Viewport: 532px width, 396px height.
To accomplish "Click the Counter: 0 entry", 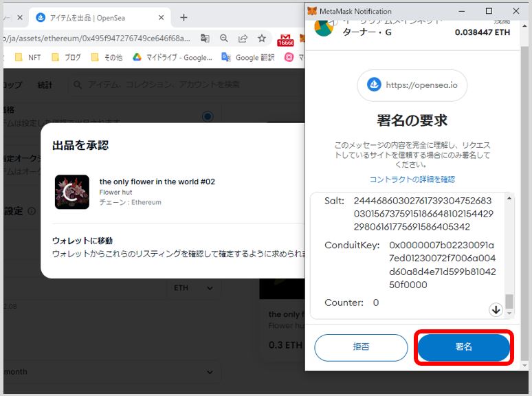I will click(x=351, y=302).
